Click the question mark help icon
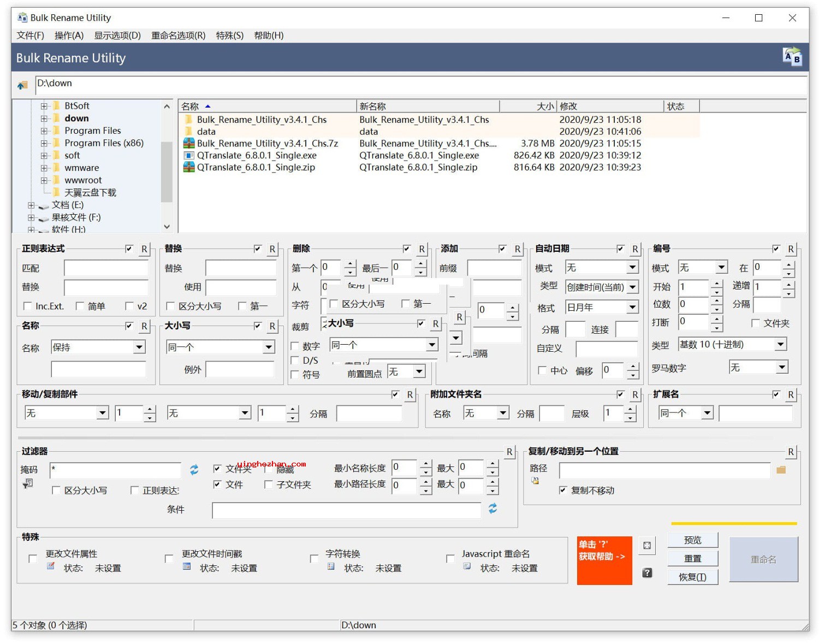 647,573
